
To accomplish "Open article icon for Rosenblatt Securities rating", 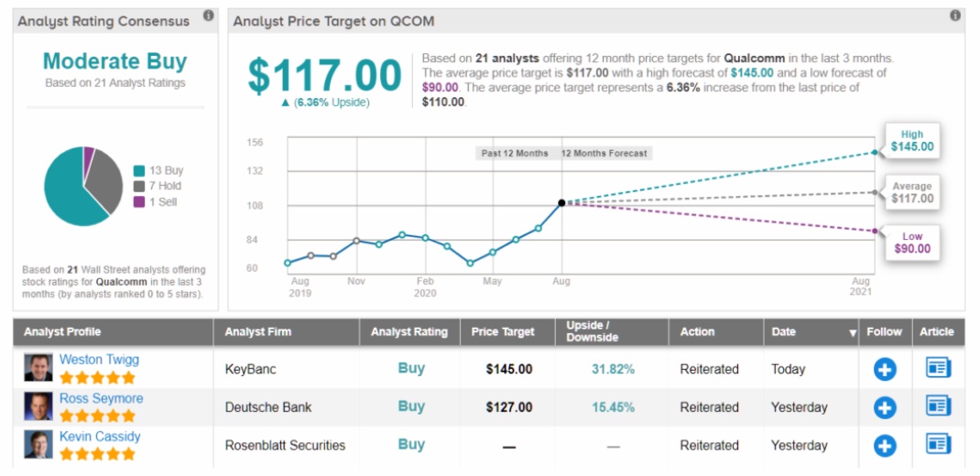I will coord(939,444).
